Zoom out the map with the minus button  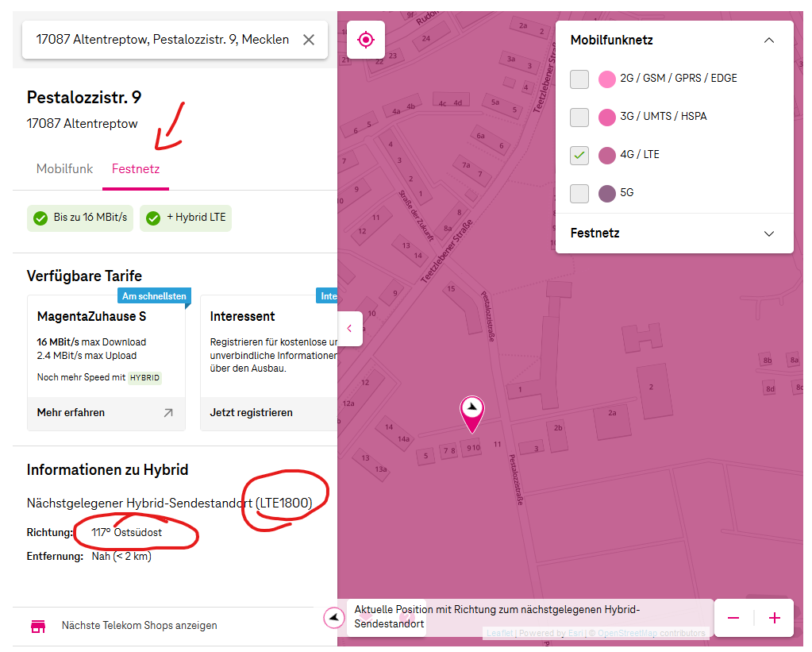point(733,618)
